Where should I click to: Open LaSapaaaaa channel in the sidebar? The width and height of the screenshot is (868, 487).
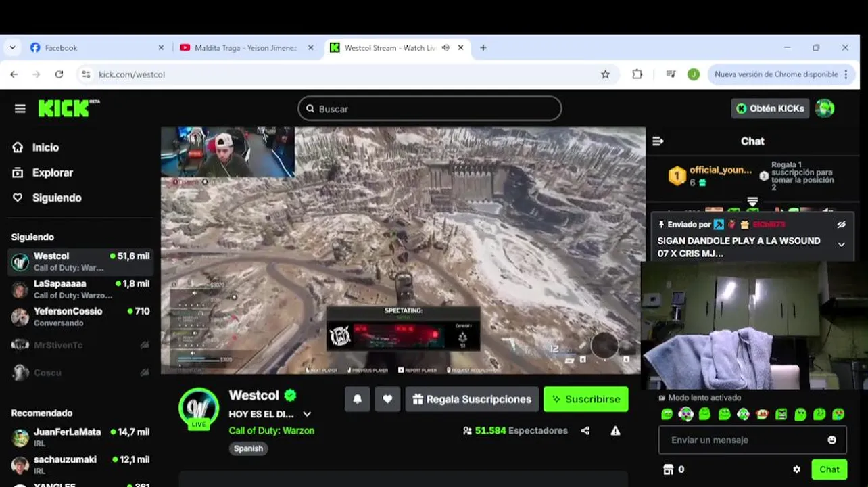click(80, 289)
